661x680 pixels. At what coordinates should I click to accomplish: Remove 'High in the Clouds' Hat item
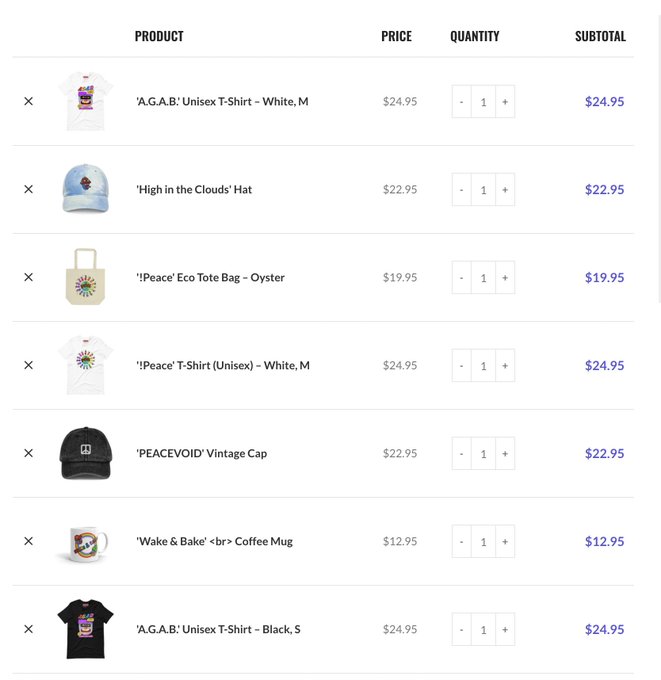pos(28,189)
